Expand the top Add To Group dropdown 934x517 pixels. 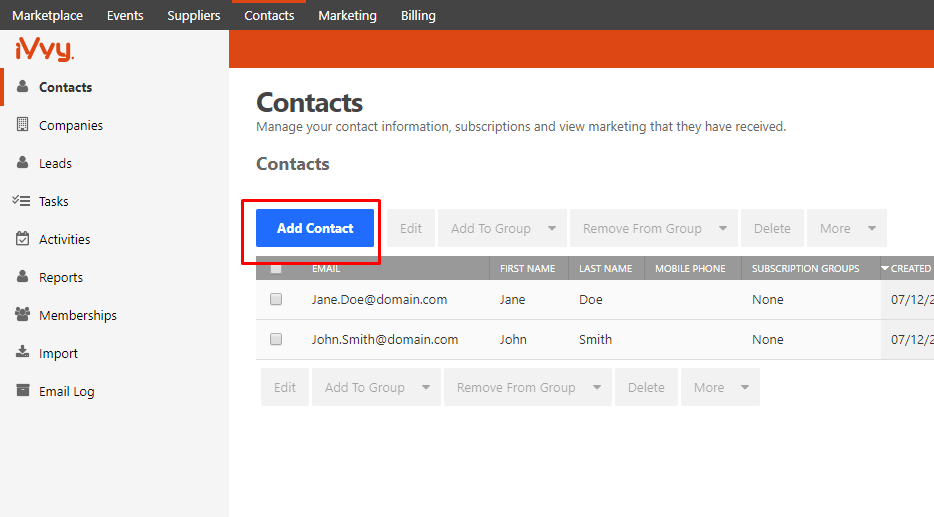pos(503,228)
